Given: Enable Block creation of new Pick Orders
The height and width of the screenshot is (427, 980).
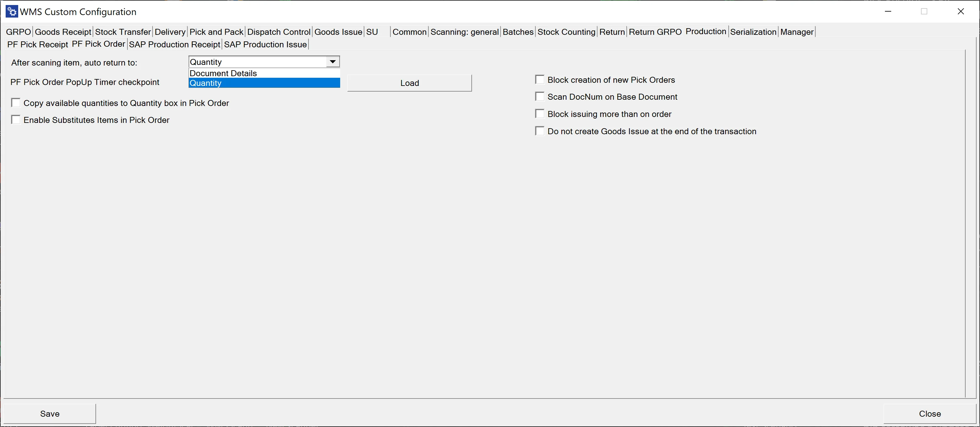Looking at the screenshot, I should (539, 79).
